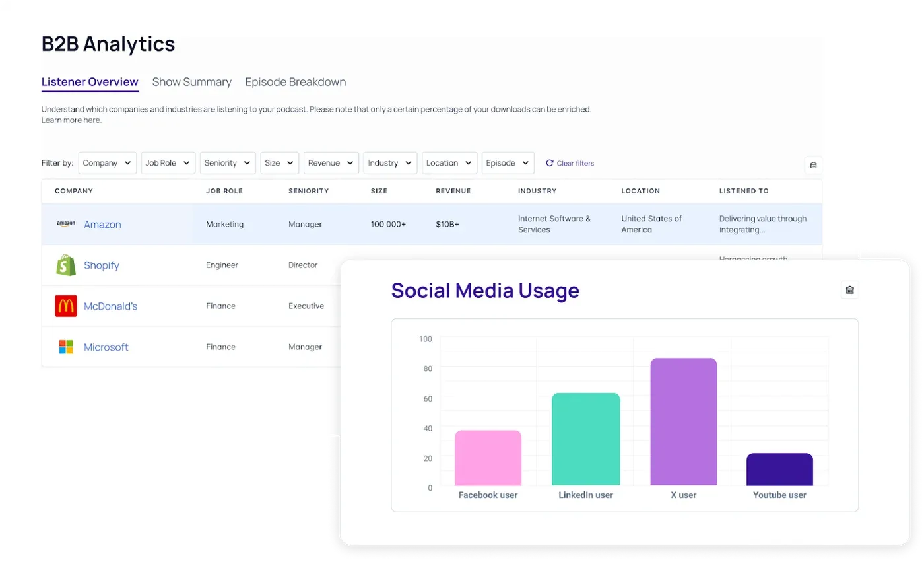The height and width of the screenshot is (562, 924).
Task: Click the refresh icon beside Clear filters
Action: (x=549, y=163)
